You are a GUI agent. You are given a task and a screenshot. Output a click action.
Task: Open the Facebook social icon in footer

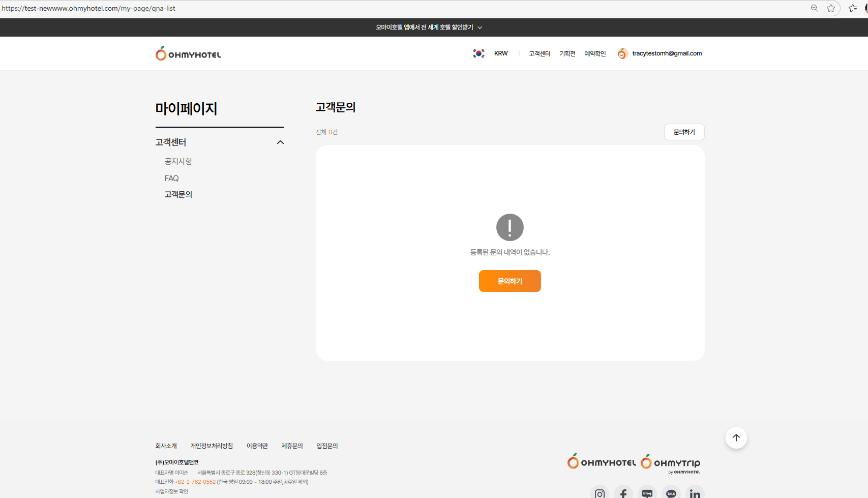[x=623, y=493]
